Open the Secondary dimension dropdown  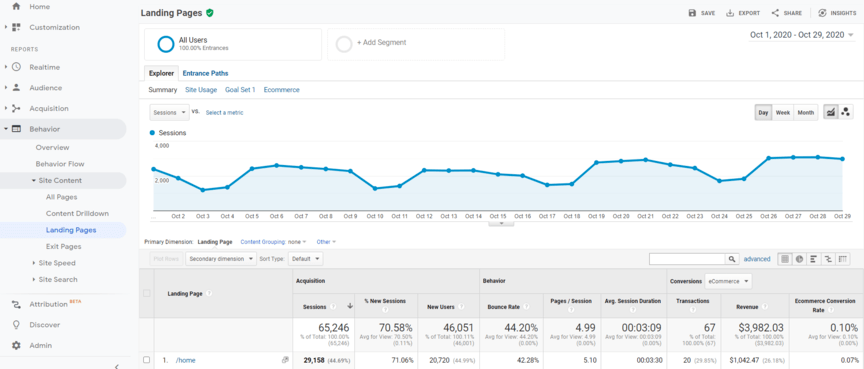[x=220, y=259]
